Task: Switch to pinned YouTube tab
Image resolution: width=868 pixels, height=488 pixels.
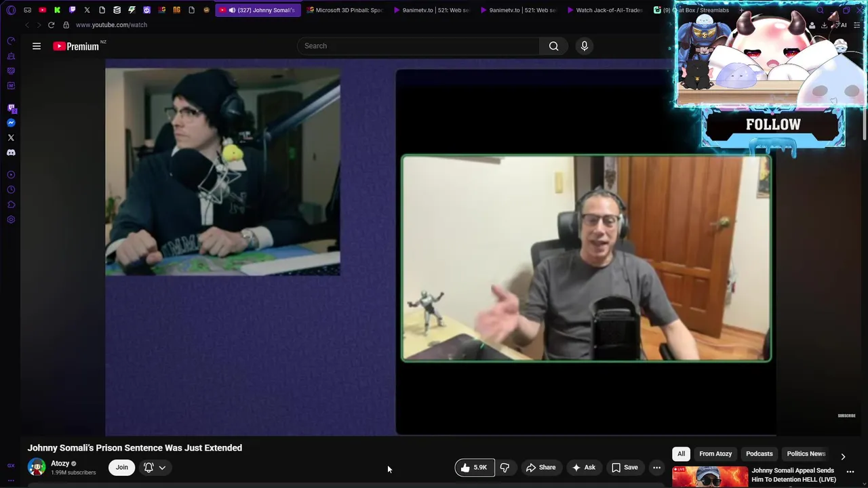Action: coord(43,10)
